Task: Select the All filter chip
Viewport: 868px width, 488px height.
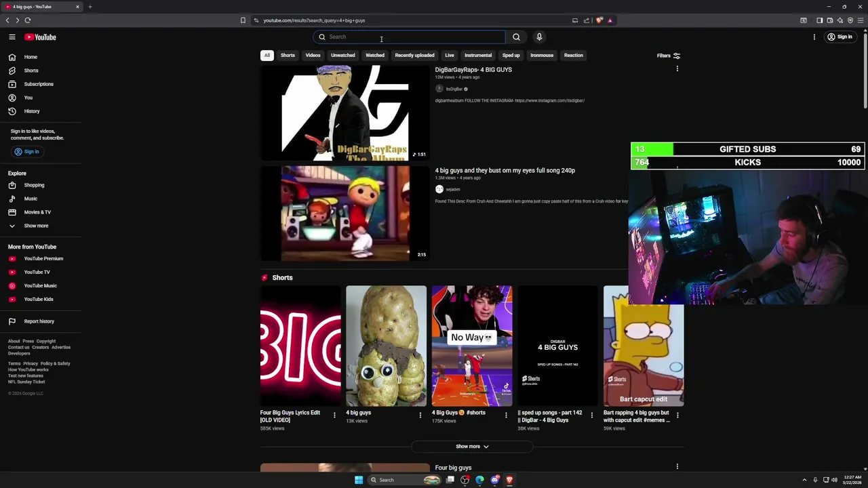Action: tap(267, 56)
